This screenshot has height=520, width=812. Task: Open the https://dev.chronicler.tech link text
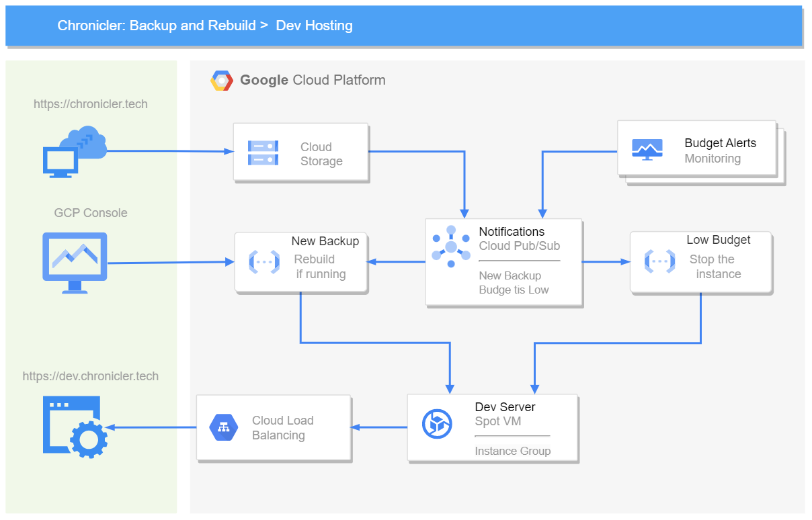pyautogui.click(x=91, y=376)
